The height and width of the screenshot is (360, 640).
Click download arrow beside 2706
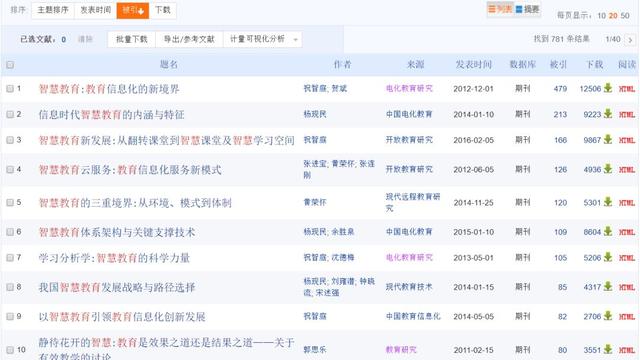(x=608, y=316)
